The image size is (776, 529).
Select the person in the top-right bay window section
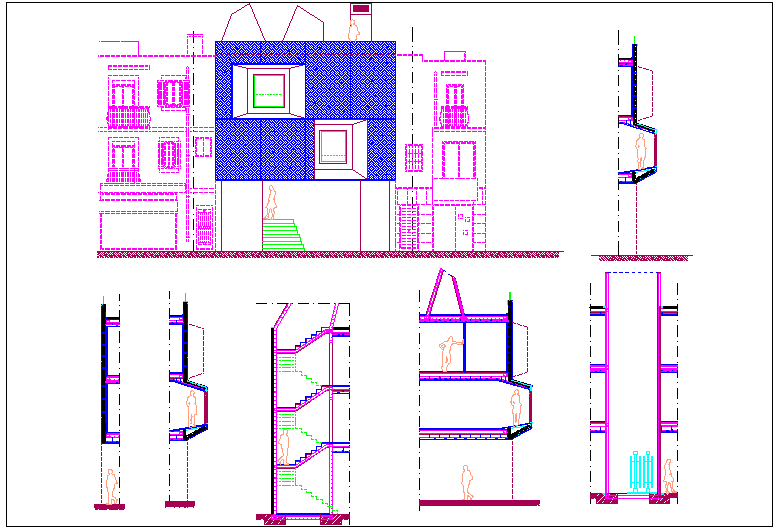641,151
